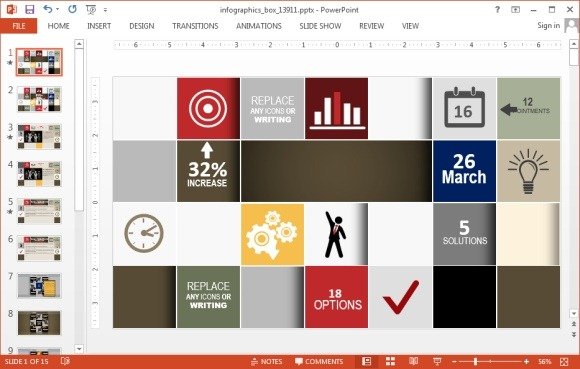Screen dimensions: 580x369
Task: Click the '32% INCREASE' text
Action: point(207,174)
